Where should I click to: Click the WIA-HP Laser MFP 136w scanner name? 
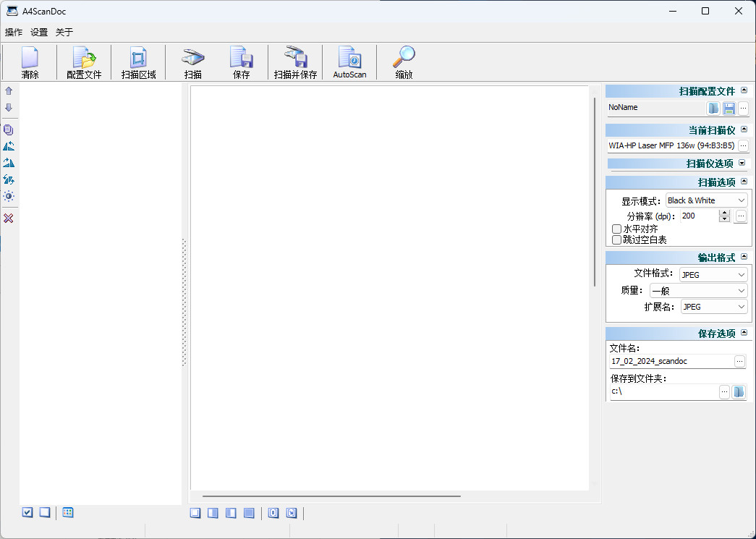tap(671, 145)
